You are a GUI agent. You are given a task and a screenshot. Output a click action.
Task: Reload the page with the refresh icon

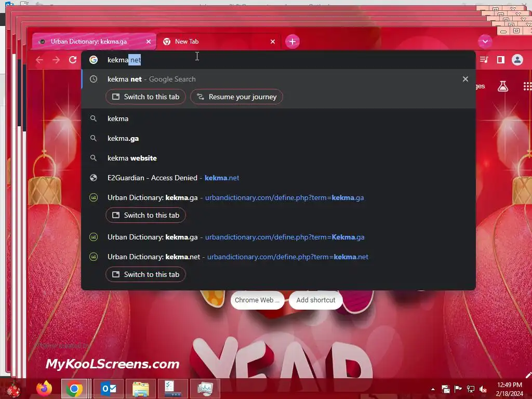[x=73, y=60]
